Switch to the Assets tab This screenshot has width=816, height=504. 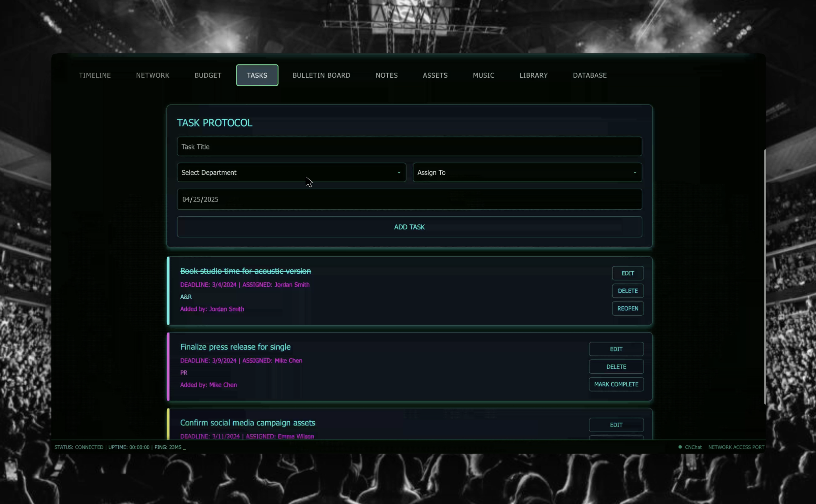click(435, 75)
